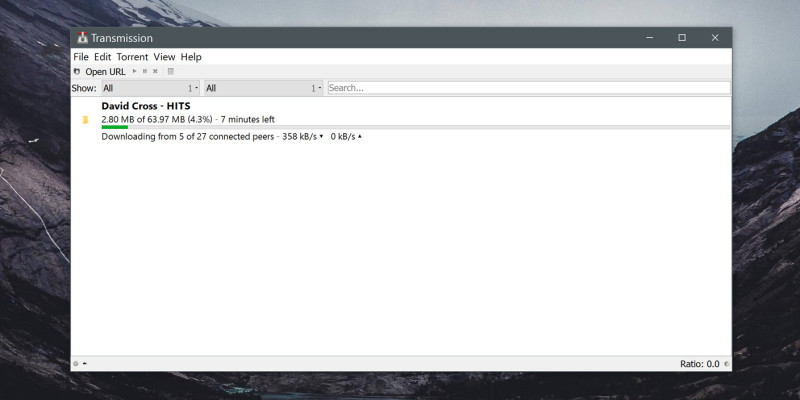Click the Pause torrent toolbar icon

(145, 72)
